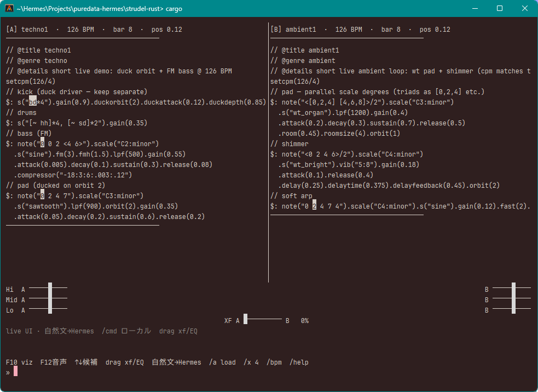538x392 pixels.
Task: Click the XF crossfader handle near A
Action: 245,319
